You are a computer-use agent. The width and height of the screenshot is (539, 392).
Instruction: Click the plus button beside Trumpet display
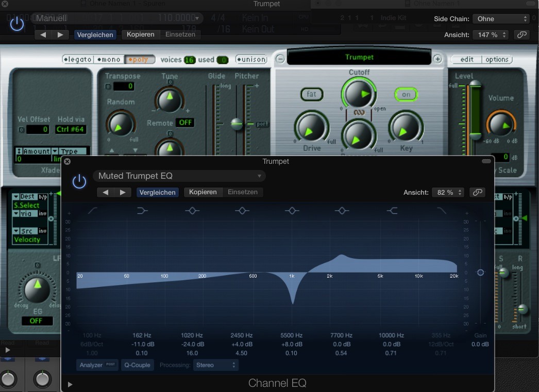point(437,59)
